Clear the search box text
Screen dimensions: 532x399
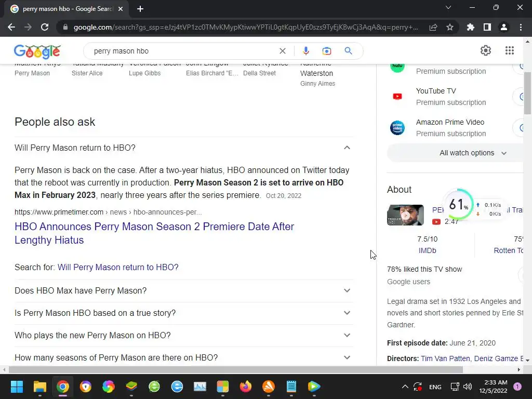pyautogui.click(x=282, y=51)
